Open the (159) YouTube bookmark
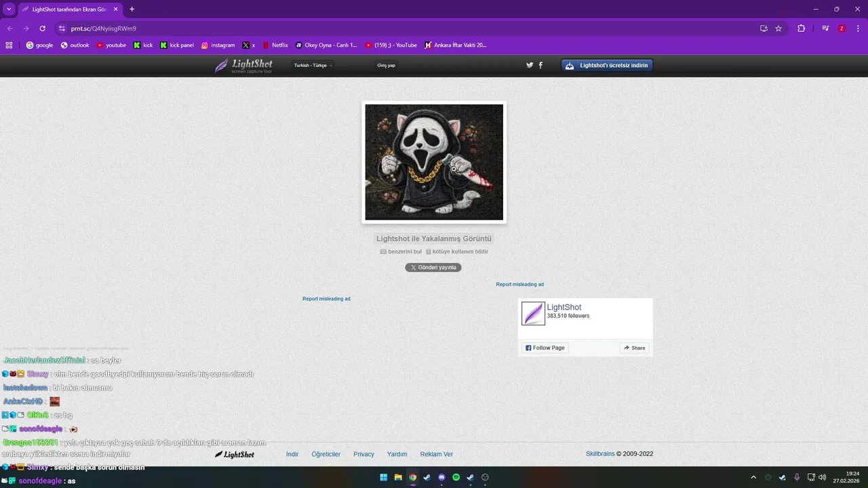 click(x=391, y=45)
